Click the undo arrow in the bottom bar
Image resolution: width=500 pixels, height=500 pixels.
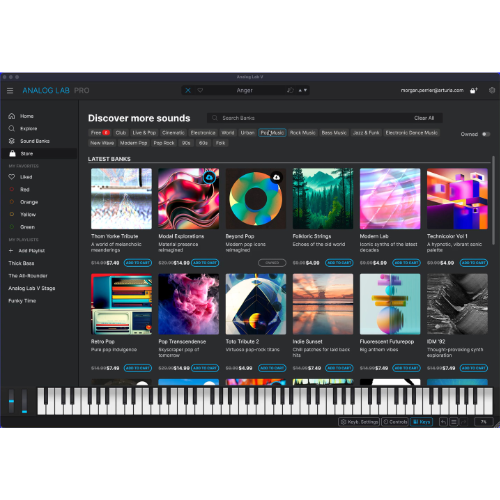443,422
